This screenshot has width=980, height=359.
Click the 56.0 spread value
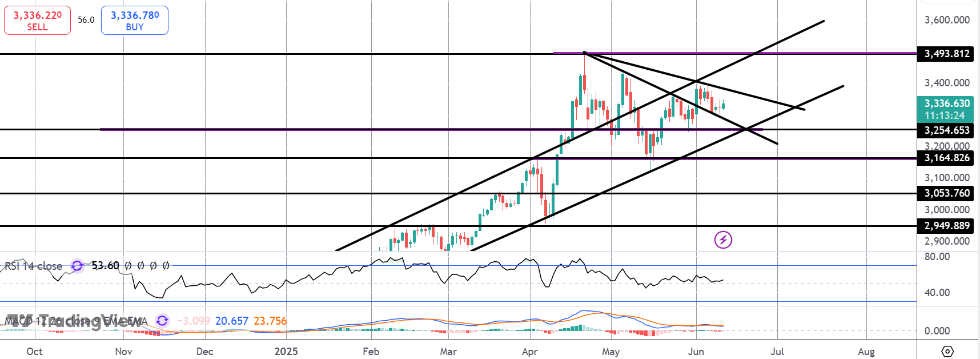tap(86, 20)
